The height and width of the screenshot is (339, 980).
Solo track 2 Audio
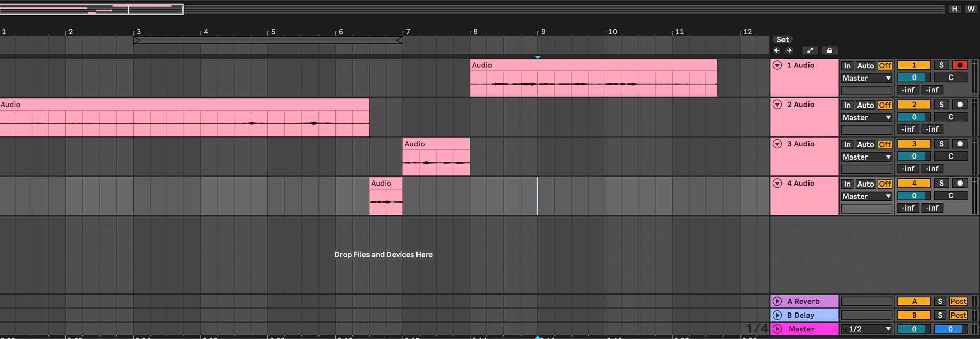941,105
